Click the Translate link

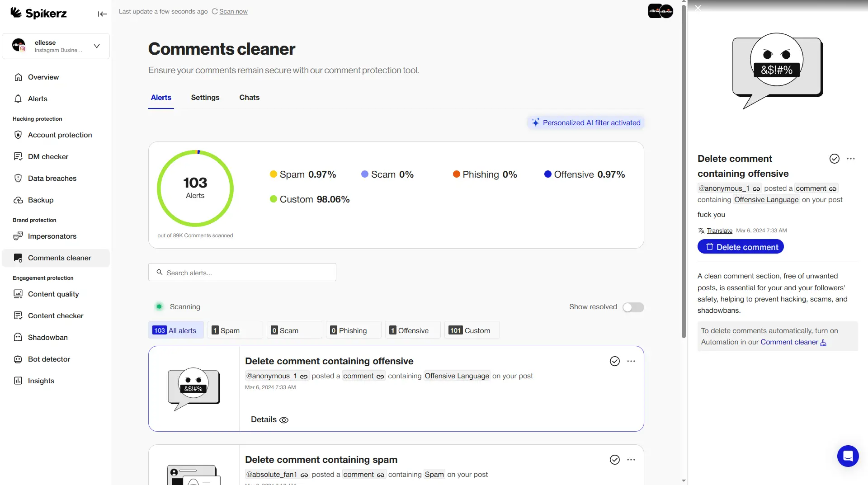coord(719,231)
